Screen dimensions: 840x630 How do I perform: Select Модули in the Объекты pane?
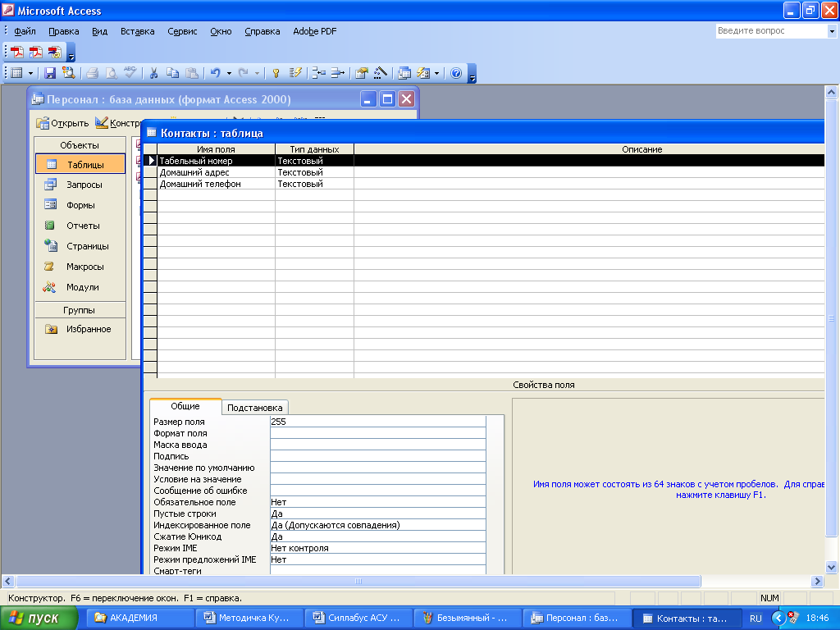click(80, 287)
